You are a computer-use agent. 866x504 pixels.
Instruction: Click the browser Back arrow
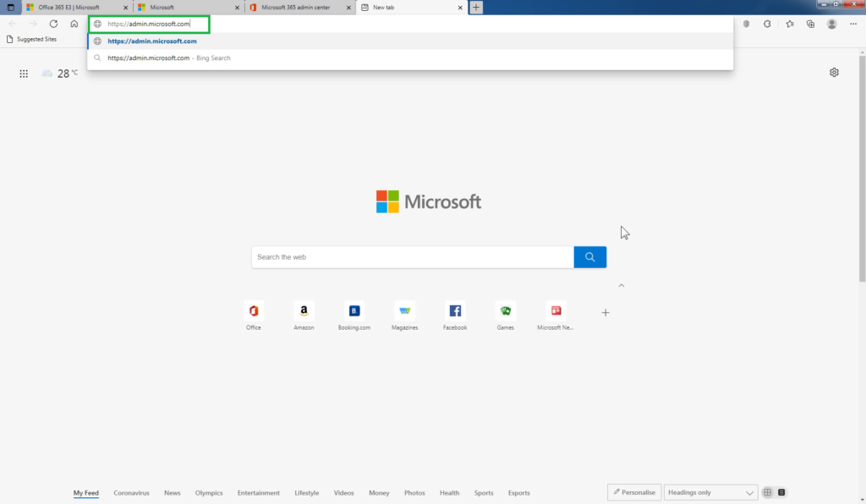point(13,24)
